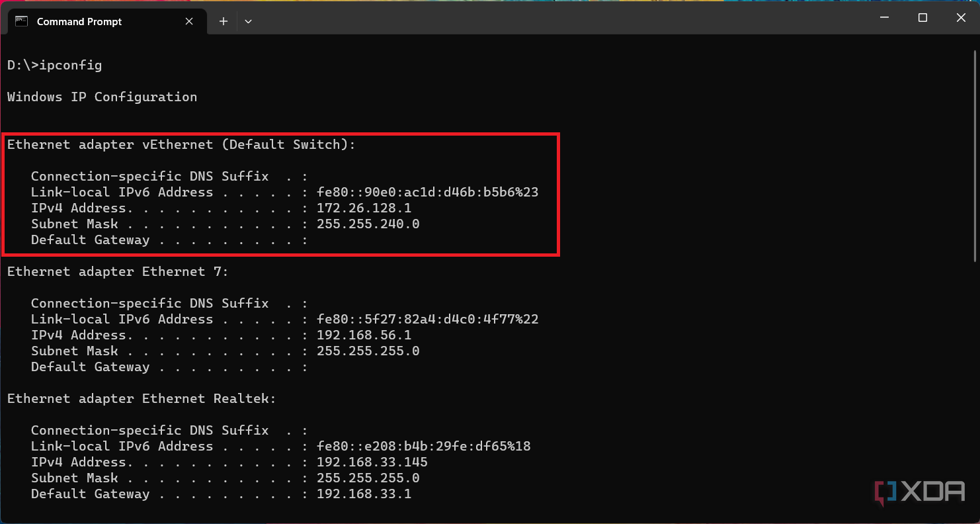The height and width of the screenshot is (524, 980).
Task: Click the vEthernet (Default Switch) adapter heading
Action: pos(181,144)
